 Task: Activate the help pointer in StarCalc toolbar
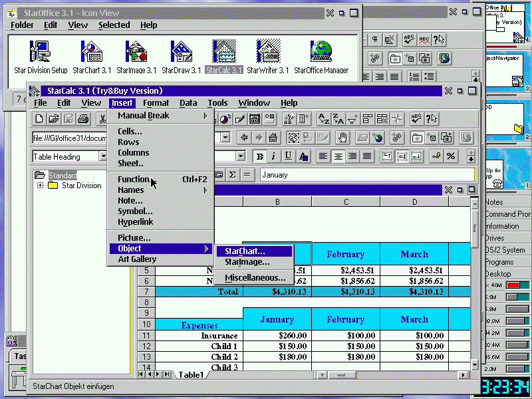pyautogui.click(x=431, y=119)
